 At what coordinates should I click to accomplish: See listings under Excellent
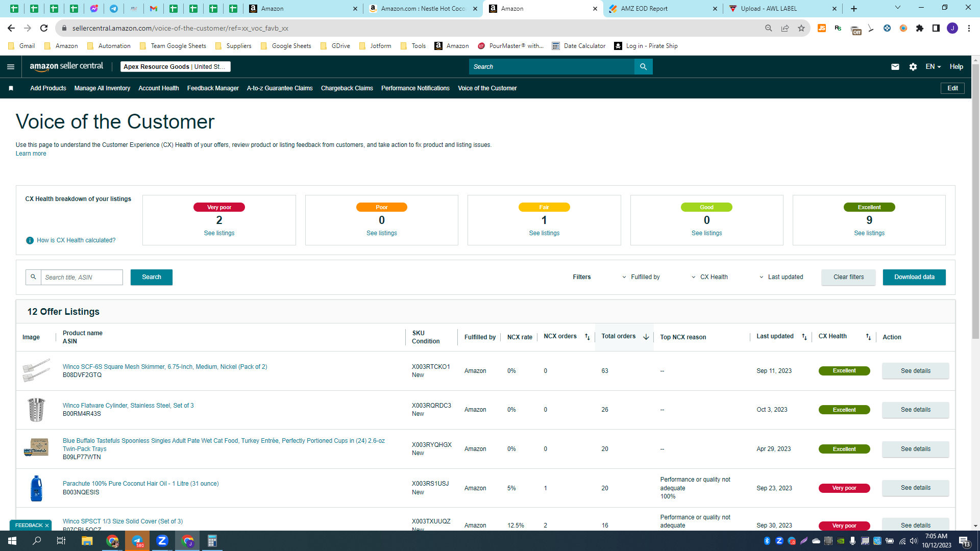(x=869, y=233)
